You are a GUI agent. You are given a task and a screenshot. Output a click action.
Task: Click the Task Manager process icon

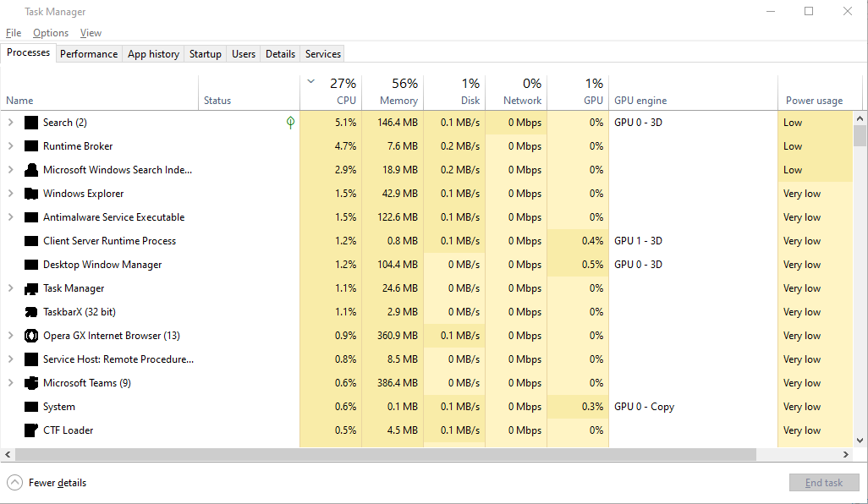click(x=31, y=288)
